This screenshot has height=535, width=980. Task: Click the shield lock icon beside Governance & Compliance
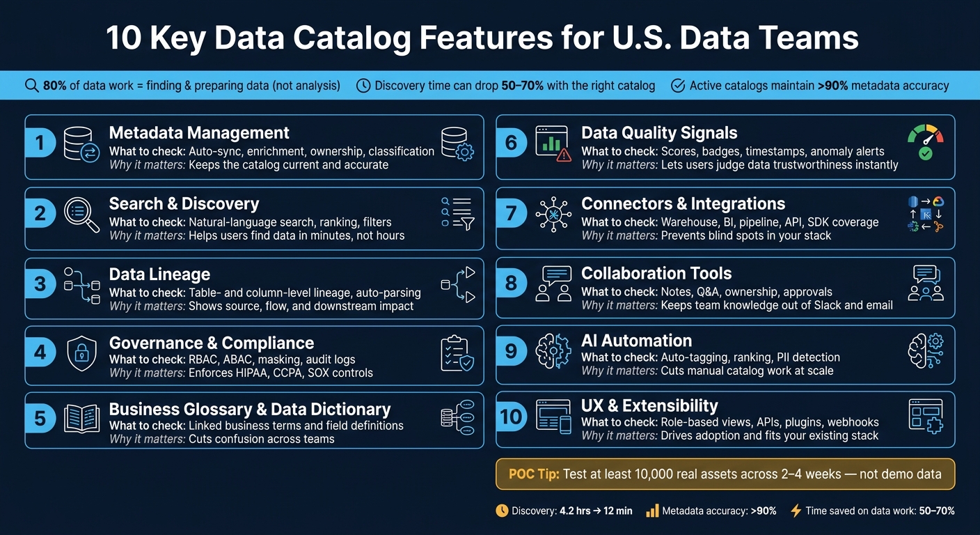click(81, 353)
